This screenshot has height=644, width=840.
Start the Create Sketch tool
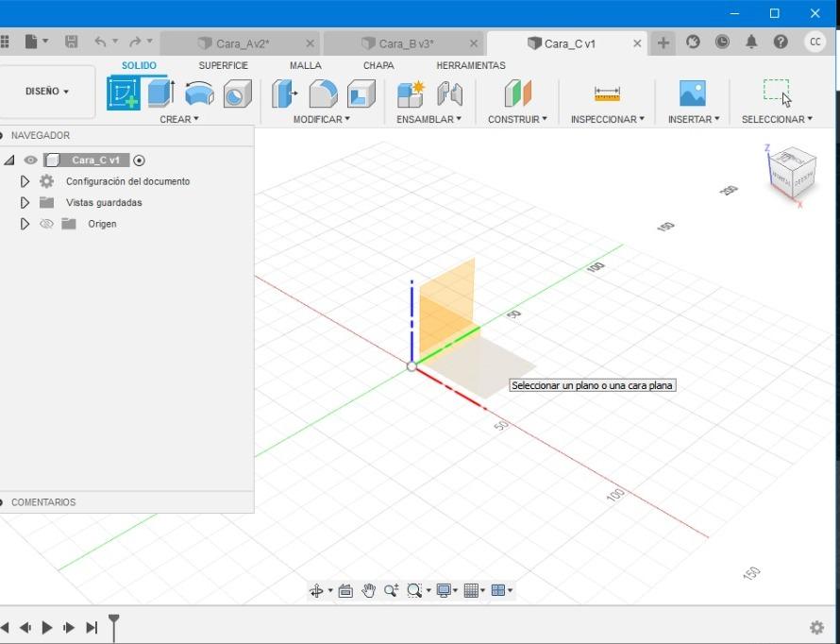(x=124, y=93)
